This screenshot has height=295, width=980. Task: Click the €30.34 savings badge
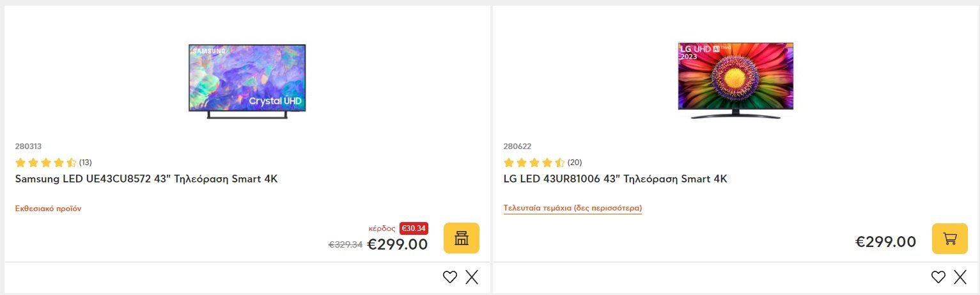pyautogui.click(x=414, y=228)
